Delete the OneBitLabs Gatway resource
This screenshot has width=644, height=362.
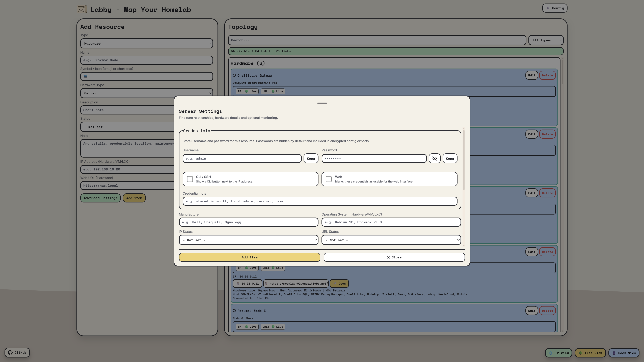pos(547,75)
